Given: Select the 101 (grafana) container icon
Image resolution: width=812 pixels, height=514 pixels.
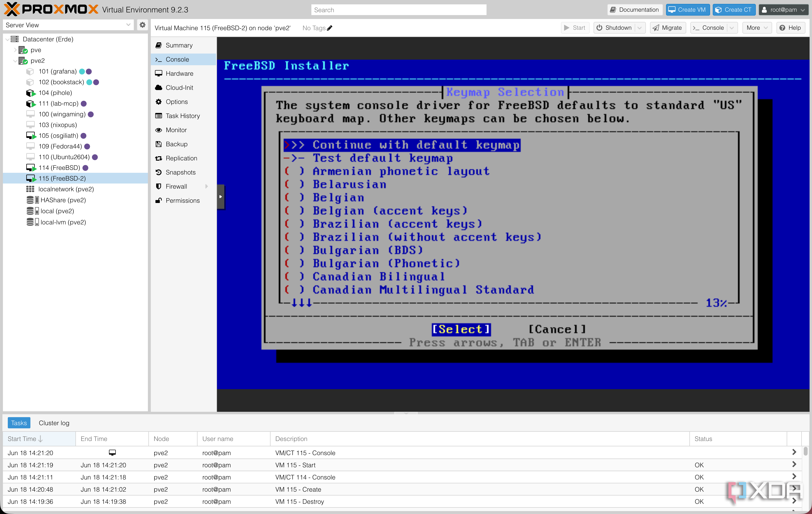Looking at the screenshot, I should [x=30, y=72].
